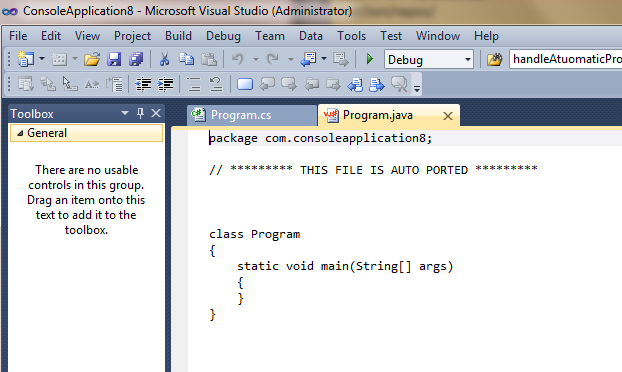Viewport: 622px width, 372px height.
Task: Click the Undo arrow icon
Action: tap(238, 59)
